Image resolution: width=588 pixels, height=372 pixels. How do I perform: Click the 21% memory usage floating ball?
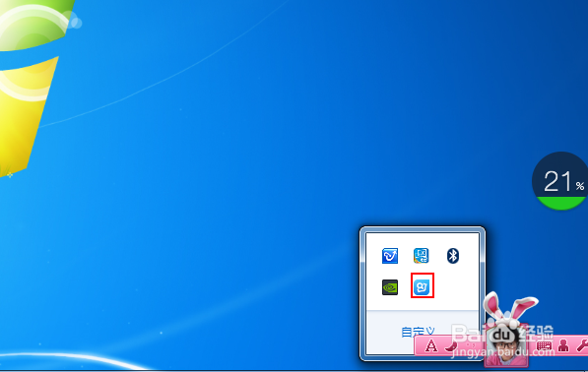tap(560, 181)
